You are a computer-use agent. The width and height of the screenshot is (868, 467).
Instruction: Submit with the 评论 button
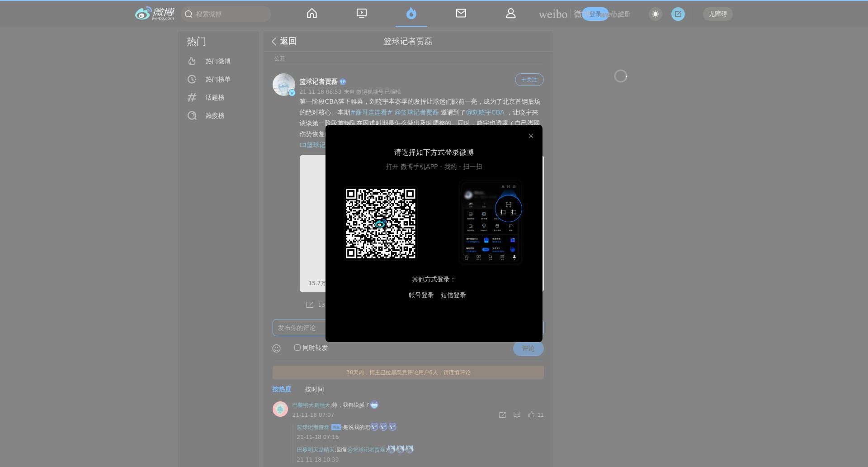click(528, 348)
